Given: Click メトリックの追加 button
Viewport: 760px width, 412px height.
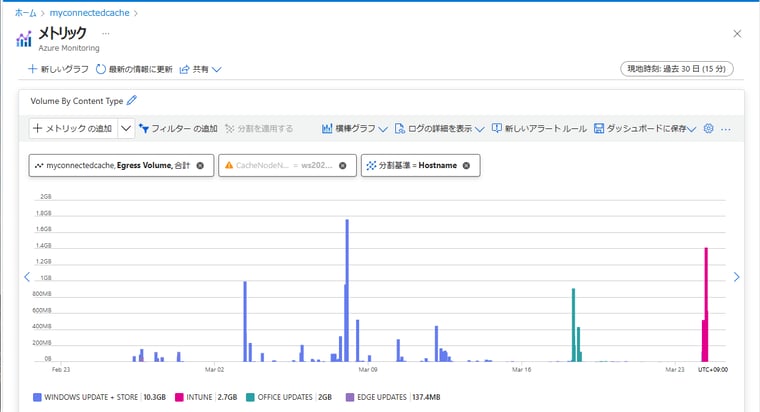Looking at the screenshot, I should [73, 128].
